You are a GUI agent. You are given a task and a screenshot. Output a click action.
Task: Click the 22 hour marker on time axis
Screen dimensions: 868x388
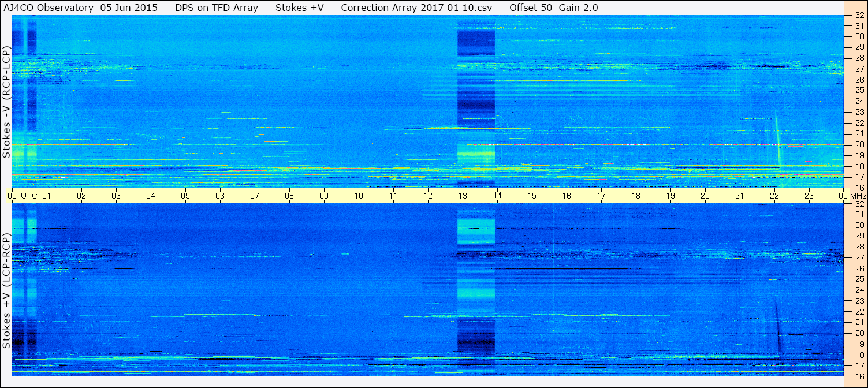pos(774,196)
